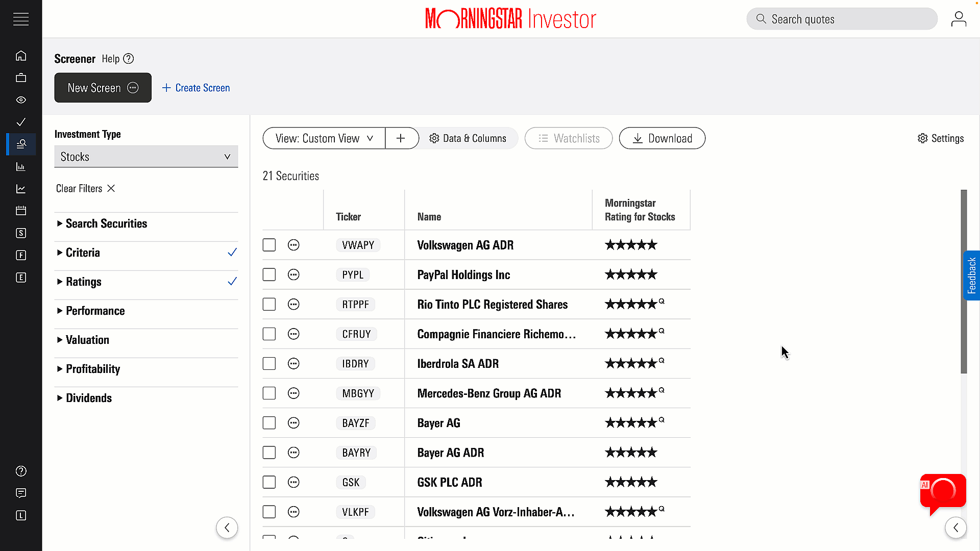Image resolution: width=980 pixels, height=551 pixels.
Task: Click the screener filter icon in sidebar
Action: [x=21, y=144]
